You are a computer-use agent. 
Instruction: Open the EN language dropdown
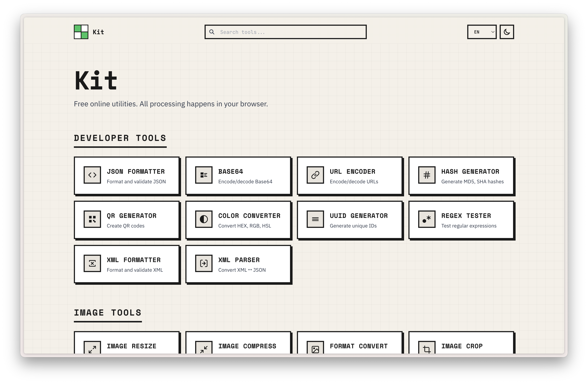pyautogui.click(x=482, y=32)
